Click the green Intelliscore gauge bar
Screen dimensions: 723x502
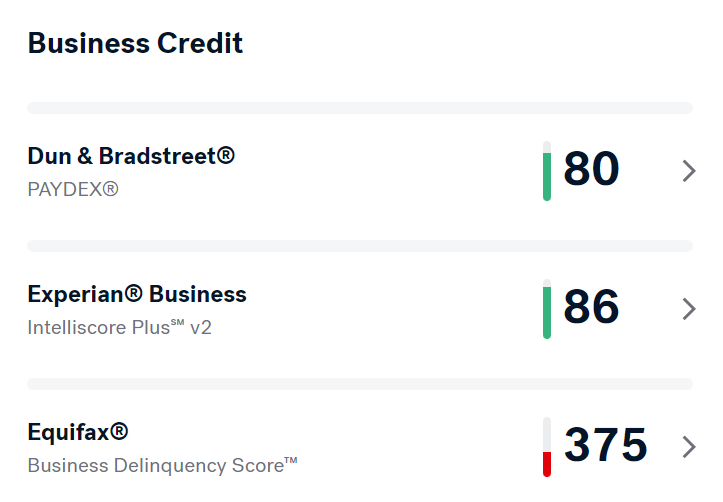[547, 309]
